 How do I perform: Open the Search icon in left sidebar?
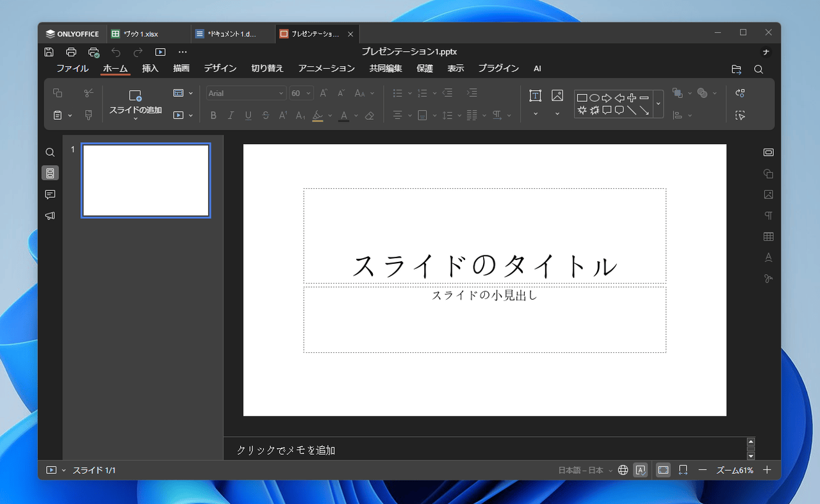(x=50, y=152)
